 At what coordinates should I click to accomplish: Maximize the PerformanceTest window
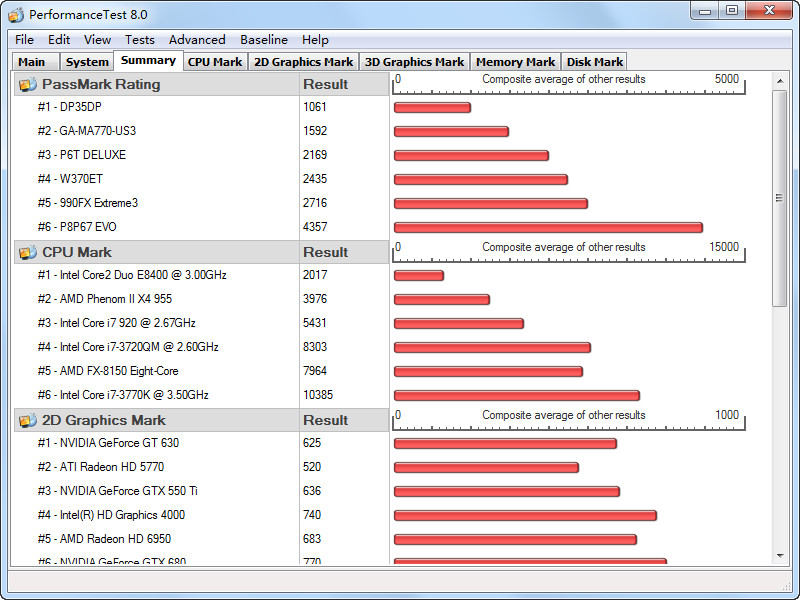732,10
